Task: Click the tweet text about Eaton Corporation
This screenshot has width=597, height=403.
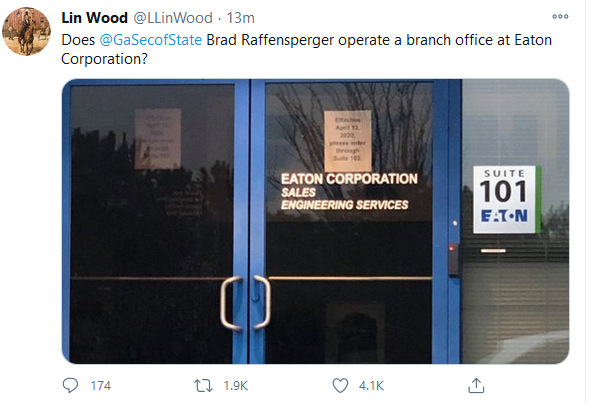Action: (306, 50)
